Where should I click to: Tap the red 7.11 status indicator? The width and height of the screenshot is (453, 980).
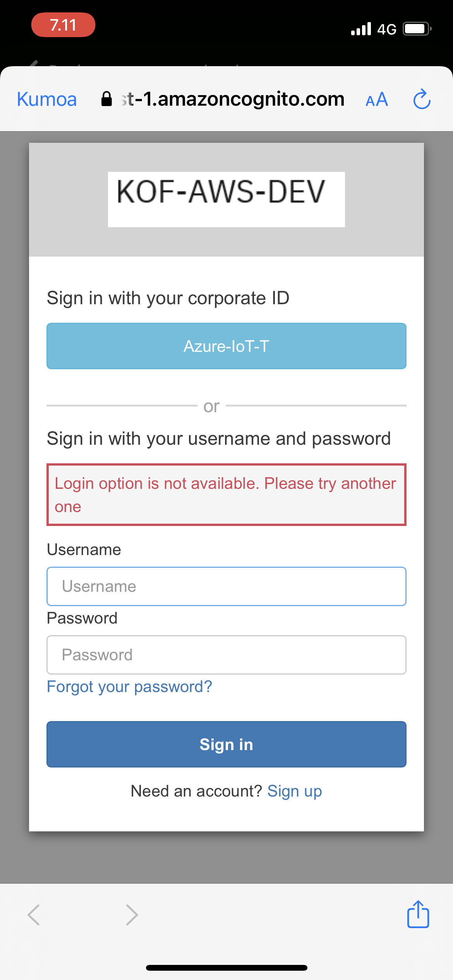64,25
